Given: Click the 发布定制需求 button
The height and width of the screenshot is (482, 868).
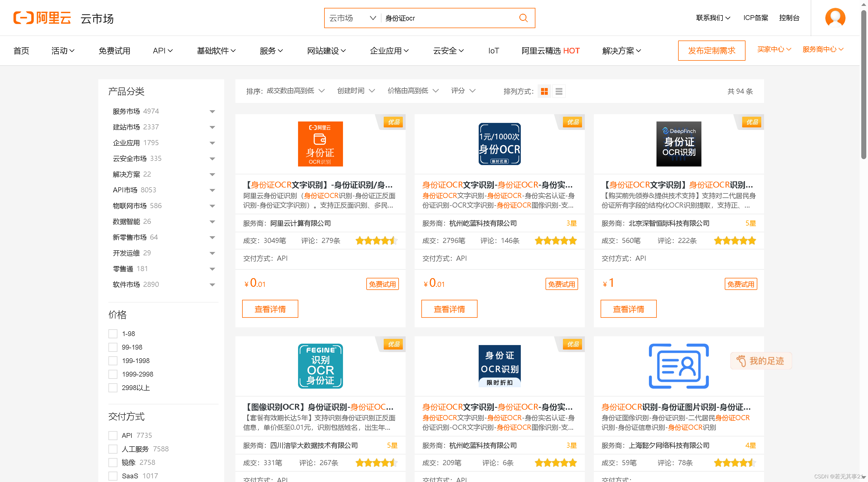Looking at the screenshot, I should (711, 51).
